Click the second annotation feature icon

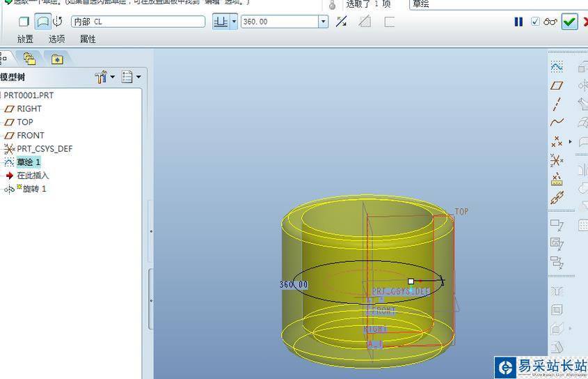557,244
